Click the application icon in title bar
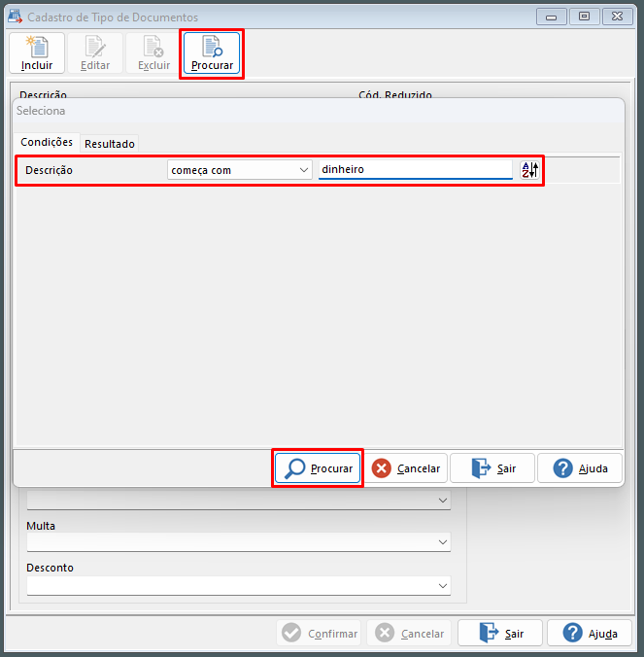This screenshot has width=644, height=657. [16, 17]
